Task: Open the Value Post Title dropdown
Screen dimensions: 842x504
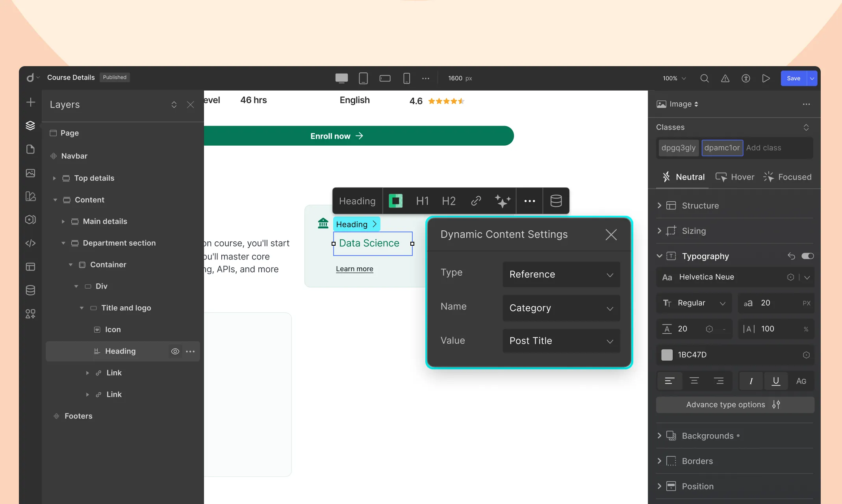Action: tap(561, 341)
